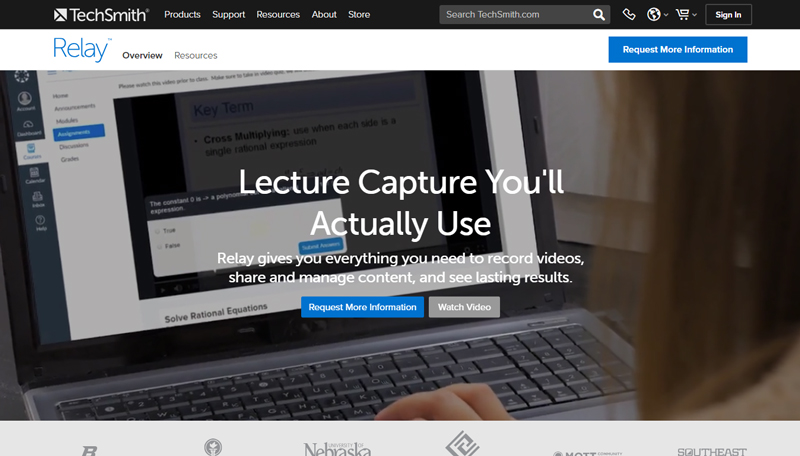800x456 pixels.
Task: Open the Store link in the header
Action: pyautogui.click(x=358, y=15)
